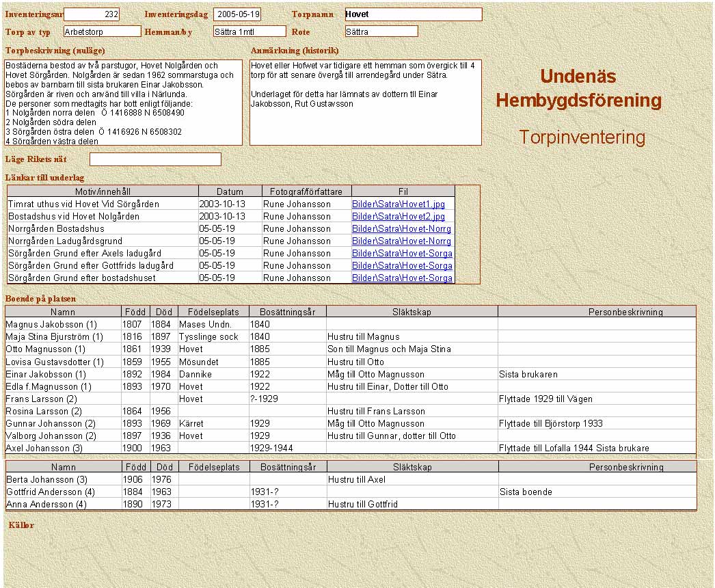Click the Torpnamn field containing Hovet

(x=413, y=14)
